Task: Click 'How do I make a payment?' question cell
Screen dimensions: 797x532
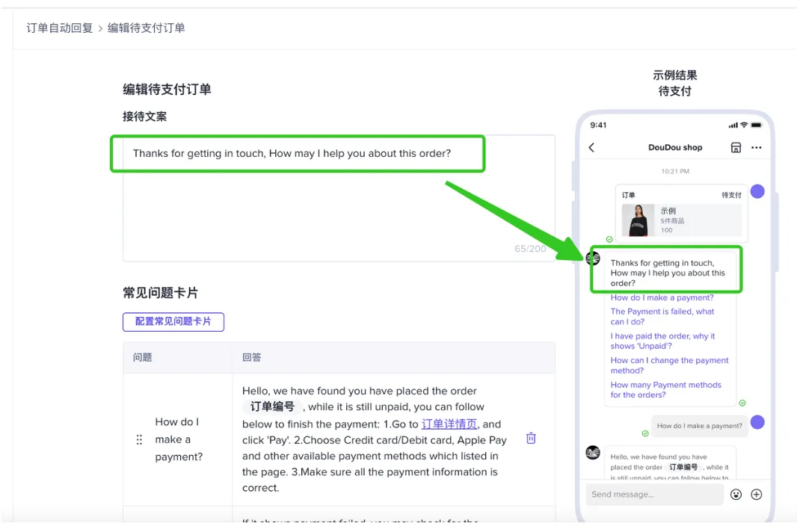Action: coord(179,439)
